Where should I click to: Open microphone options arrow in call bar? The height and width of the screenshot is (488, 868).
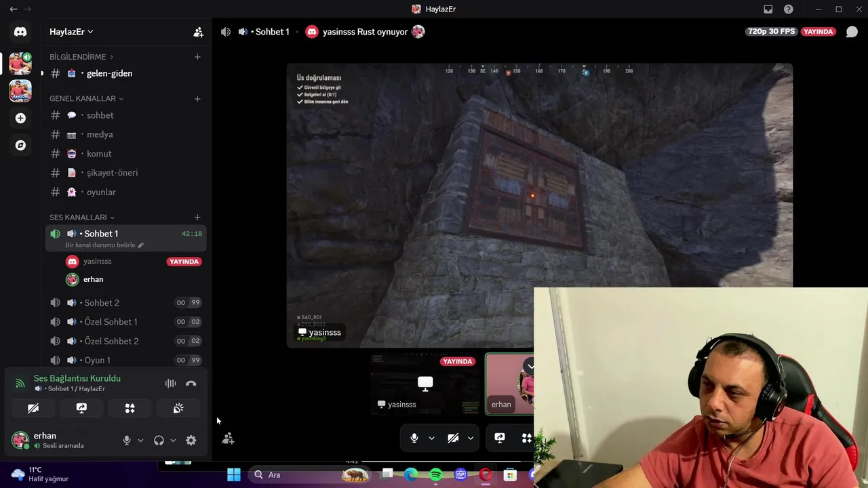tap(431, 439)
